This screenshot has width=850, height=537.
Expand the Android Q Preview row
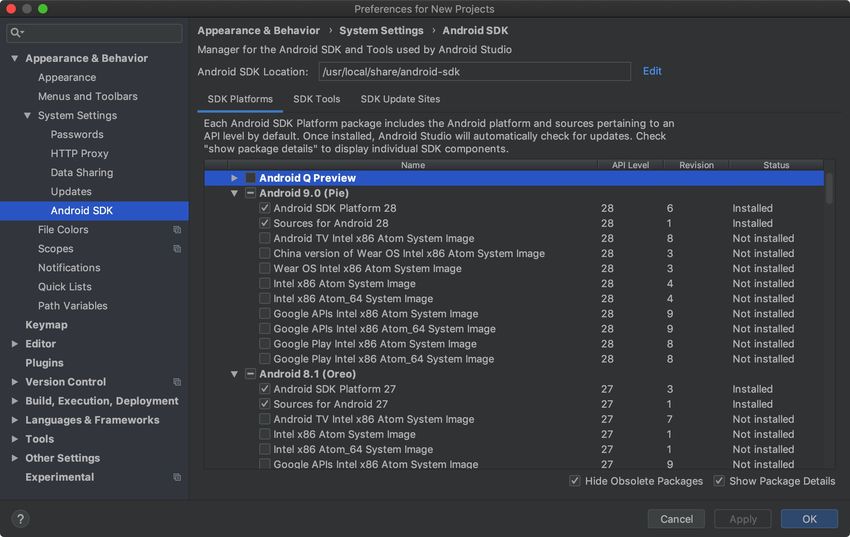(234, 178)
